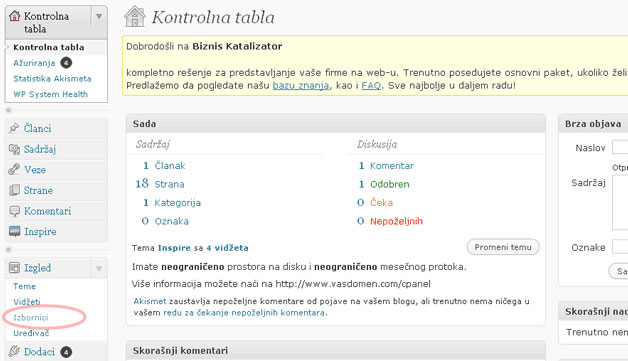Open Članci via its pushpin icon
This screenshot has height=361, width=628.
pyautogui.click(x=14, y=128)
